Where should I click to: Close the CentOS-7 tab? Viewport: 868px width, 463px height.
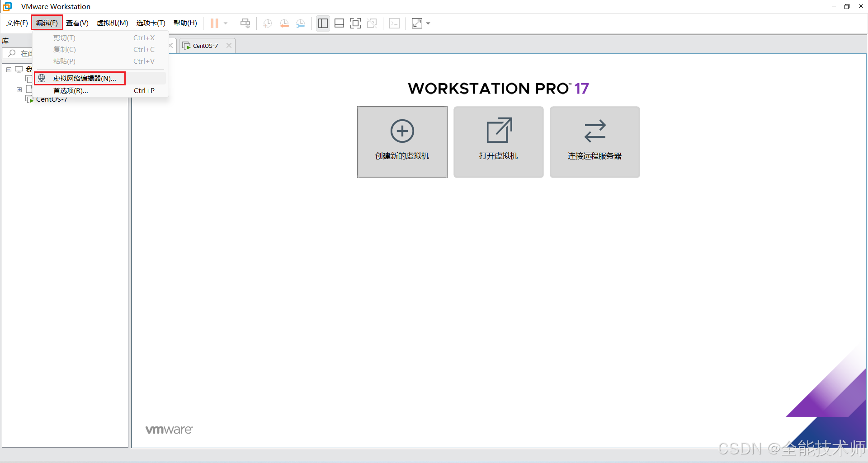229,46
